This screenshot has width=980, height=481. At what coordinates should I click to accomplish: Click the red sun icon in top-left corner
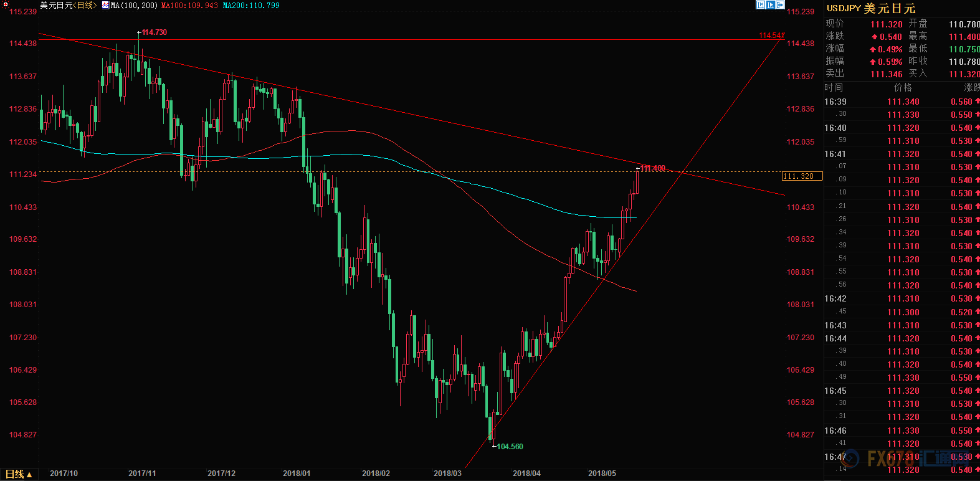point(6,4)
